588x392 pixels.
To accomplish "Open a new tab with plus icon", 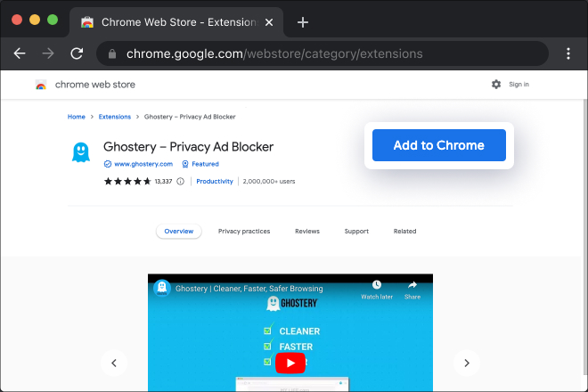I will 303,22.
